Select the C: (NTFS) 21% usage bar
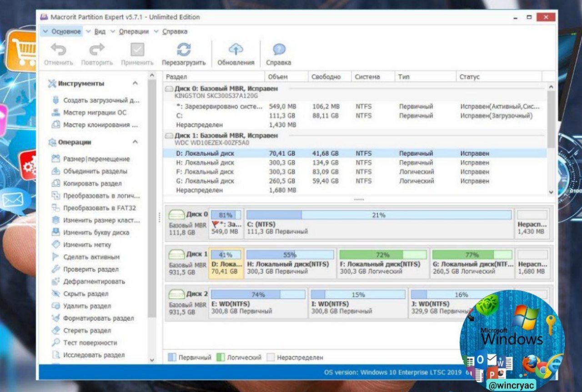 (x=379, y=215)
